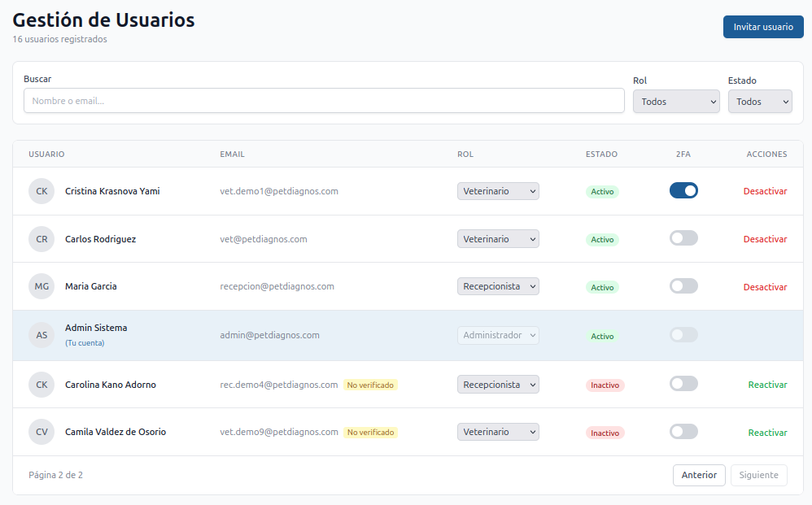Viewport: 812px width, 505px height.
Task: Open role dropdown for Carolina Kano Adorno
Action: tap(498, 385)
